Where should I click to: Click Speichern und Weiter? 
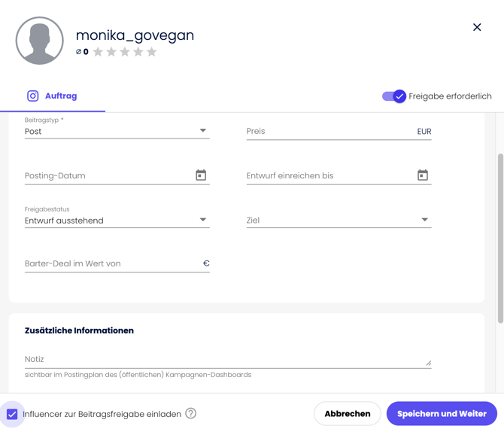pos(442,414)
